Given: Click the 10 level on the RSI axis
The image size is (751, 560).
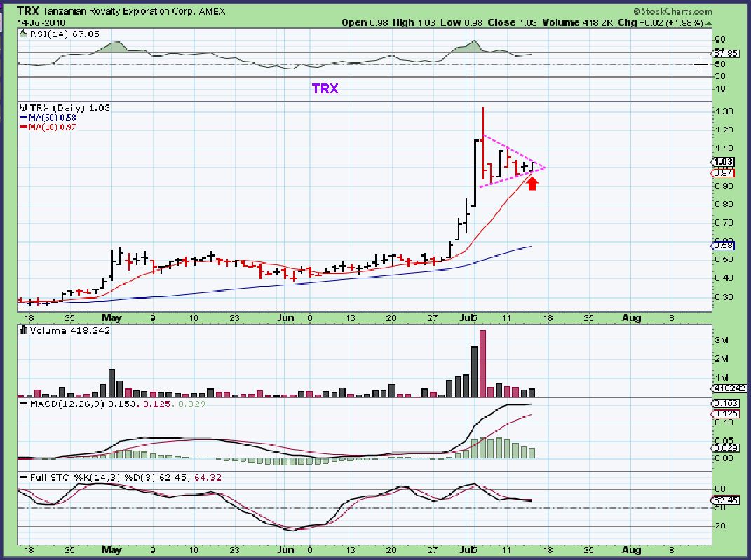Looking at the screenshot, I should click(x=720, y=88).
